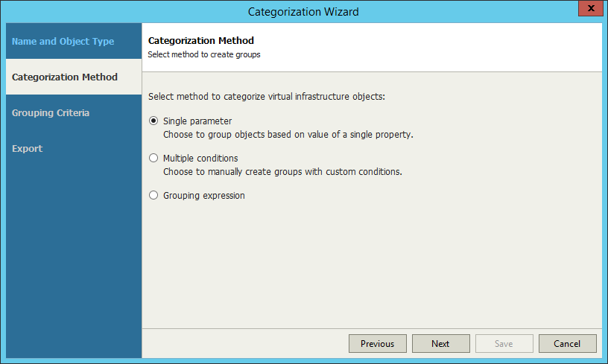Cancel the categorization wizard
This screenshot has width=608, height=364.
click(x=567, y=343)
